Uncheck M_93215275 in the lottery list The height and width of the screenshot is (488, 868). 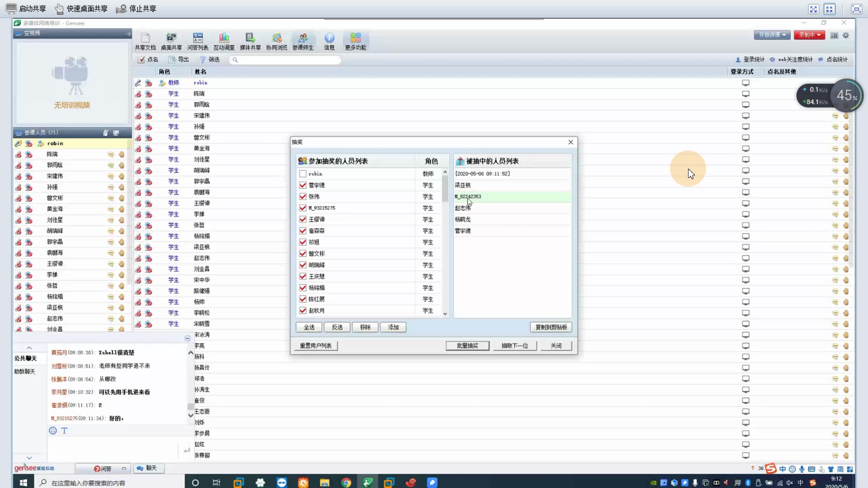pyautogui.click(x=303, y=208)
